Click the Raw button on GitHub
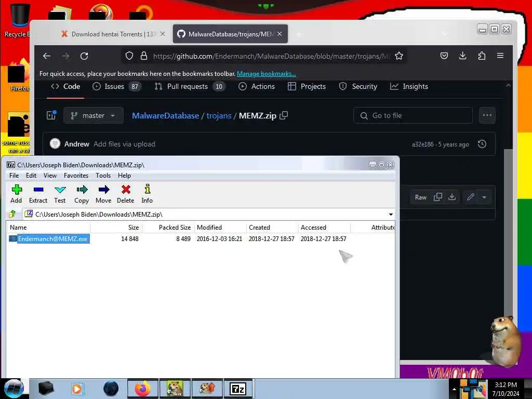The image size is (532, 399). (x=420, y=197)
